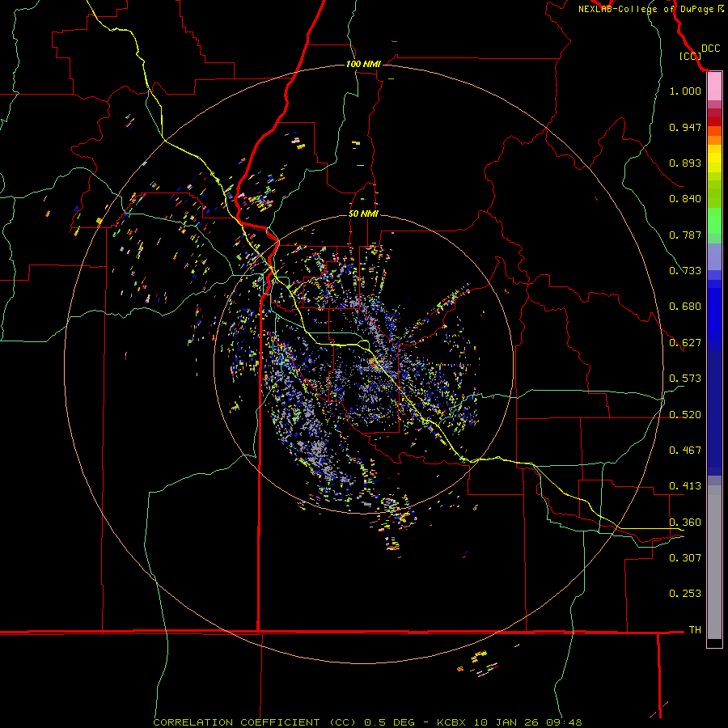Select the 0.787 color scale value
Screen dimensions: 728x728
685,235
